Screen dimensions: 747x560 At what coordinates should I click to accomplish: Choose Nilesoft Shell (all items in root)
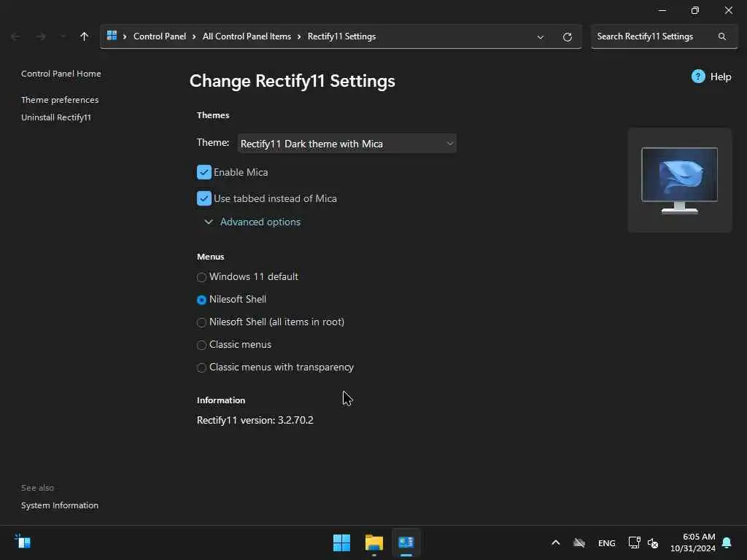point(201,322)
